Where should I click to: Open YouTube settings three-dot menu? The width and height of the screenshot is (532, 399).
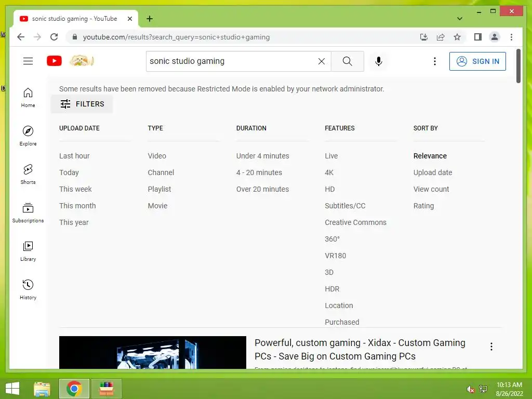coord(435,61)
